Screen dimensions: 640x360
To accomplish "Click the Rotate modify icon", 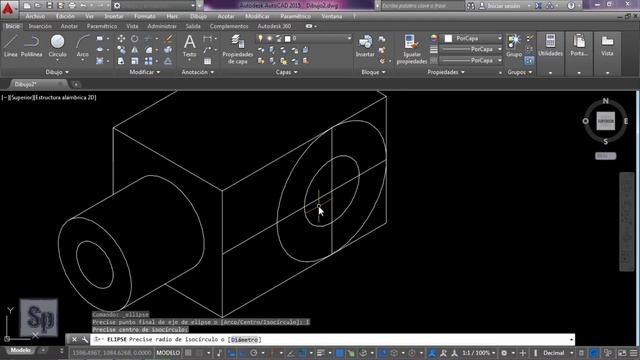I will 135,39.
